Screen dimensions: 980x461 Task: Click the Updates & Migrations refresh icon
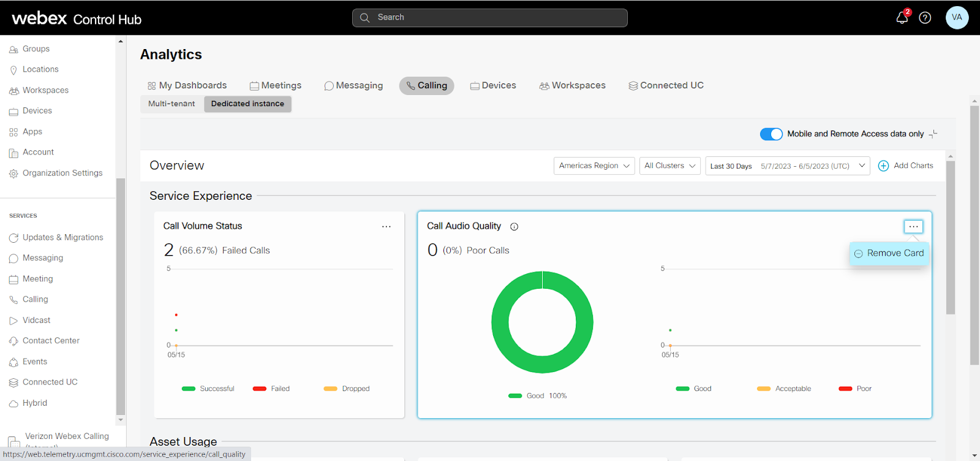point(13,238)
